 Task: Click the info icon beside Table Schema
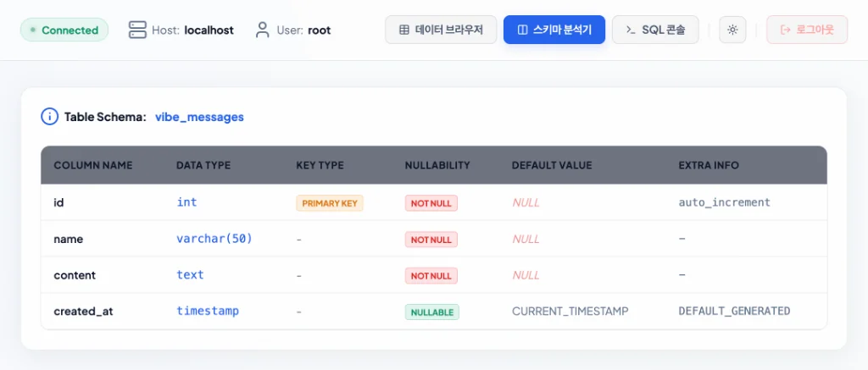[49, 117]
